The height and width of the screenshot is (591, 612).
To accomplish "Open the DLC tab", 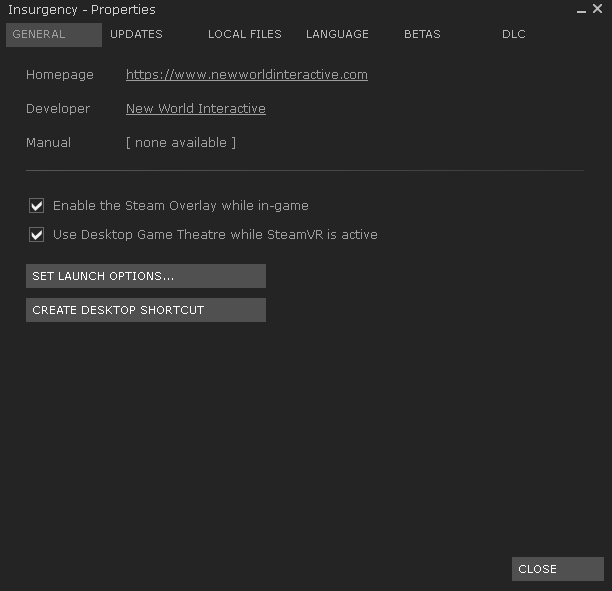I will tap(514, 34).
